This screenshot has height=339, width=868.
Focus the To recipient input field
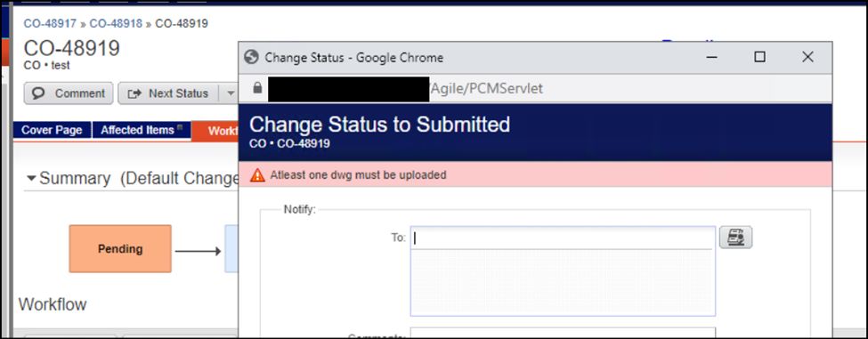(x=563, y=238)
